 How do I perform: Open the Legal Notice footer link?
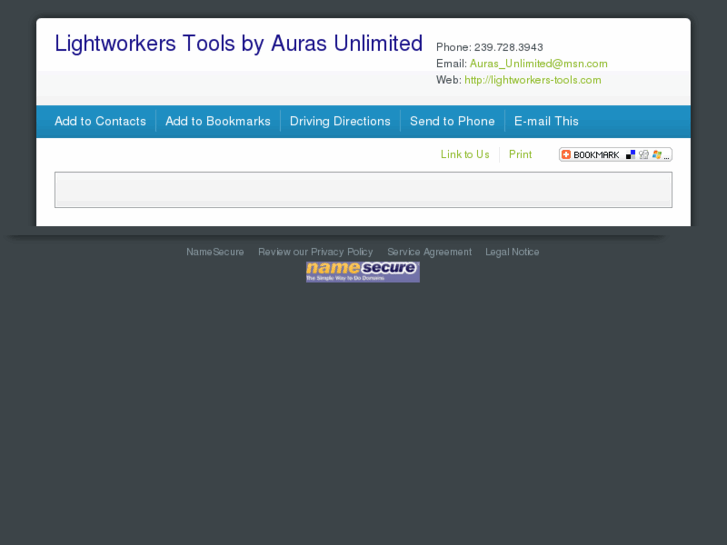512,252
